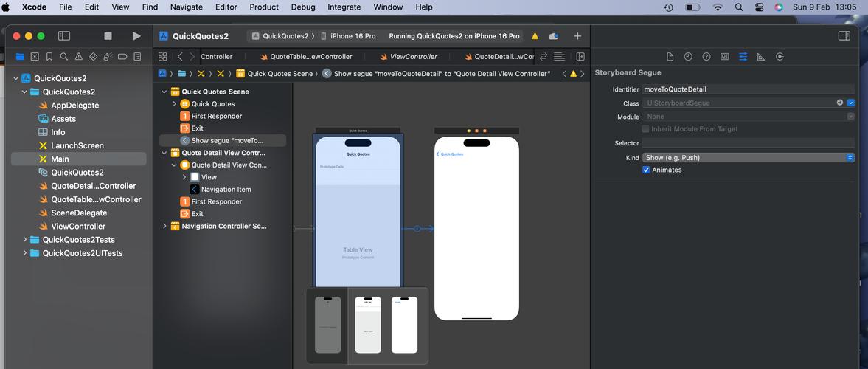The height and width of the screenshot is (369, 868).
Task: Open the Module dropdown arrow
Action: tap(851, 117)
